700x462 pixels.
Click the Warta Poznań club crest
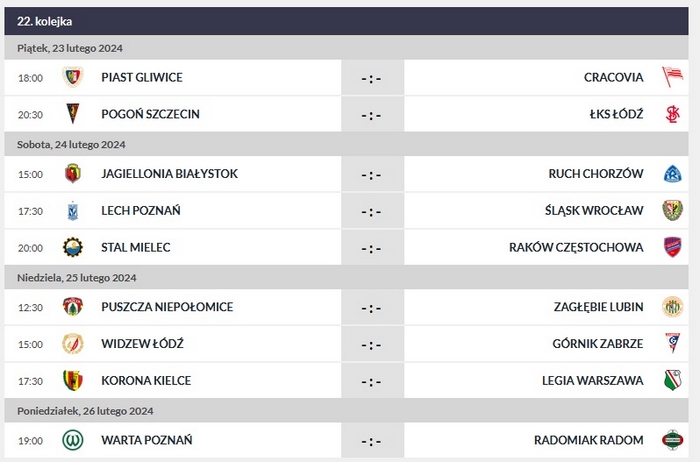pyautogui.click(x=72, y=440)
